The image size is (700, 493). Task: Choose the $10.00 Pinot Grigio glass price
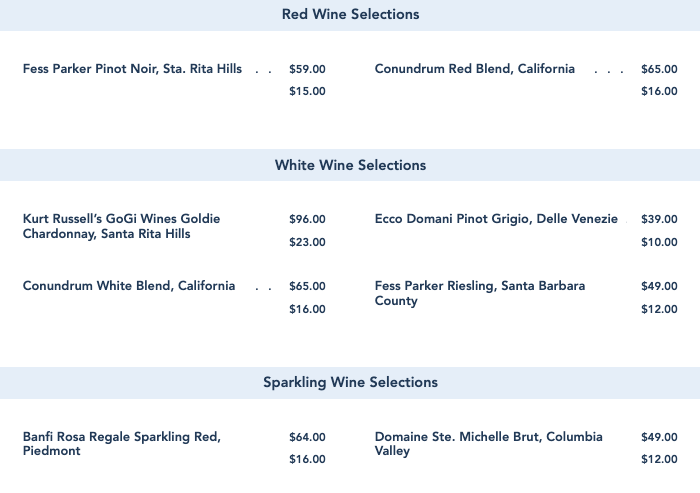(x=659, y=242)
